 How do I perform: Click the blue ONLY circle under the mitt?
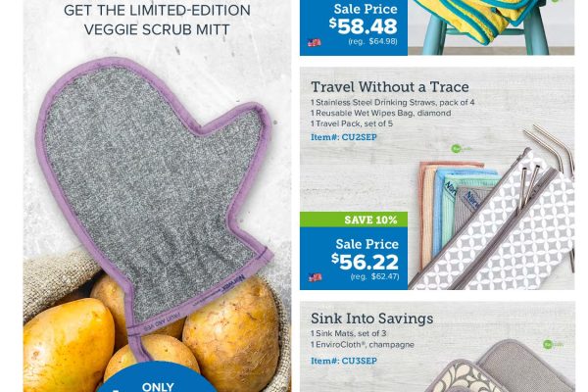click(157, 377)
